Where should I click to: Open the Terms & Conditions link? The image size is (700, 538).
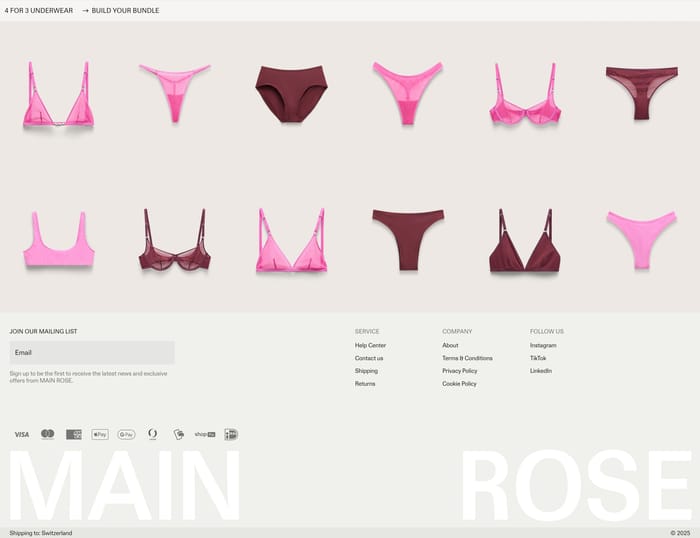(467, 358)
